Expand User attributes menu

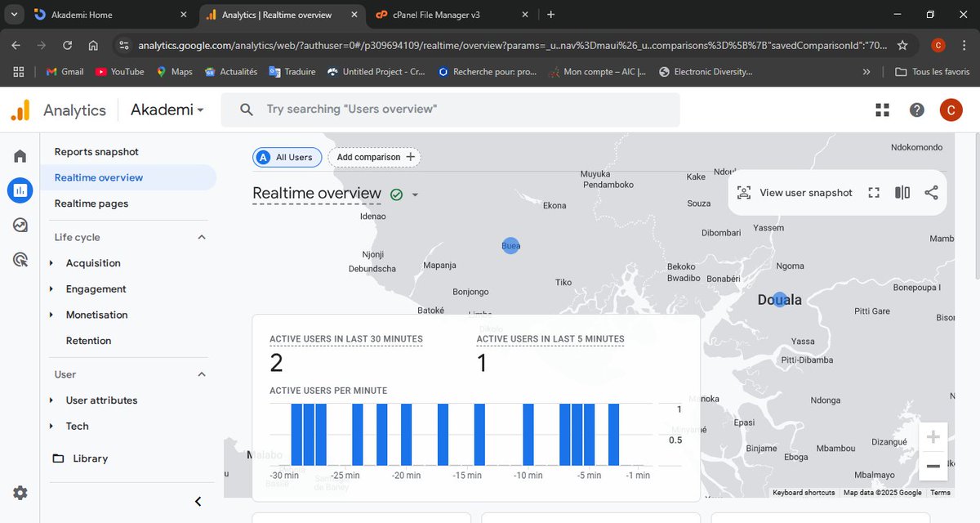click(x=51, y=400)
